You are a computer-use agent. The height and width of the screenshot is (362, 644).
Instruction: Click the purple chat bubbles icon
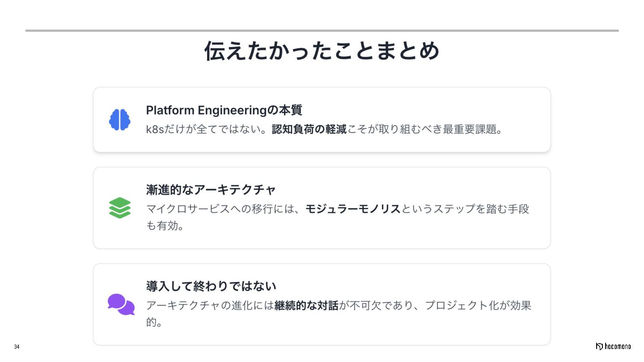tap(121, 304)
